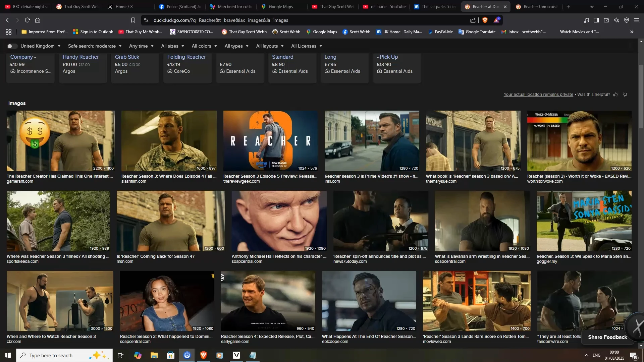The image size is (644, 362).
Task: Open the Handy Reacher Argos listing
Action: pyautogui.click(x=83, y=68)
